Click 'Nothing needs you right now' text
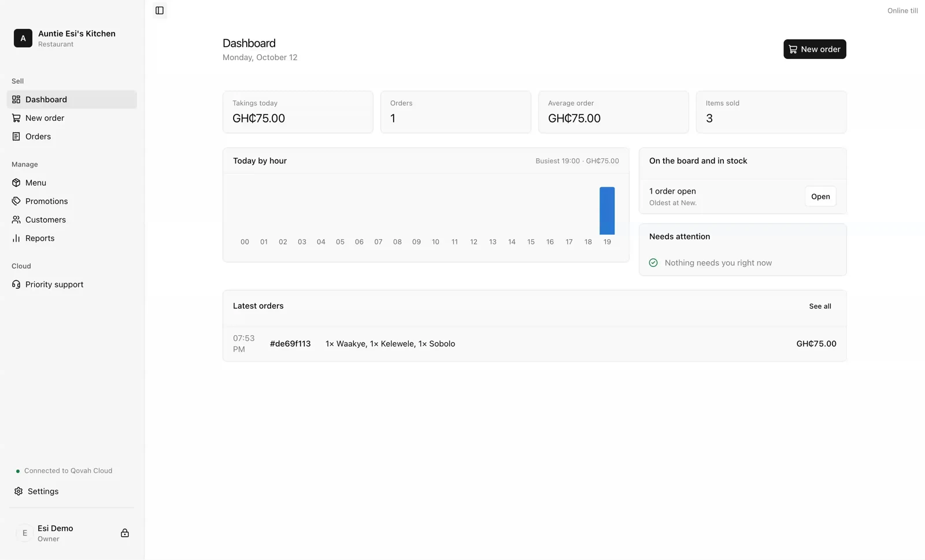925x560 pixels. (x=718, y=263)
